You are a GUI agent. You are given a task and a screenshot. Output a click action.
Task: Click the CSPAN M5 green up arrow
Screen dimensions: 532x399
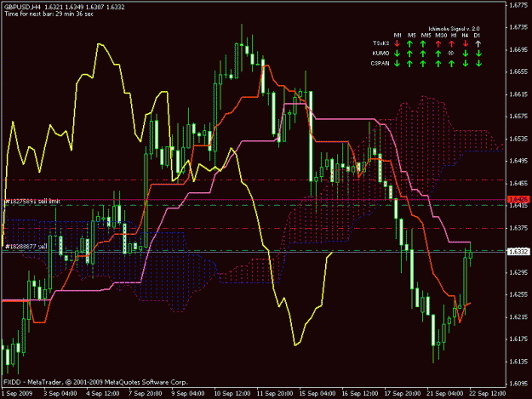tap(410, 64)
